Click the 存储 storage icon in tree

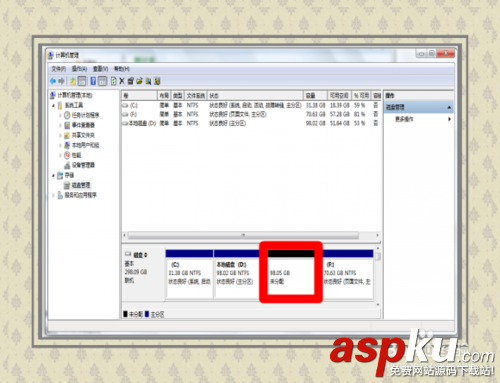pos(60,175)
